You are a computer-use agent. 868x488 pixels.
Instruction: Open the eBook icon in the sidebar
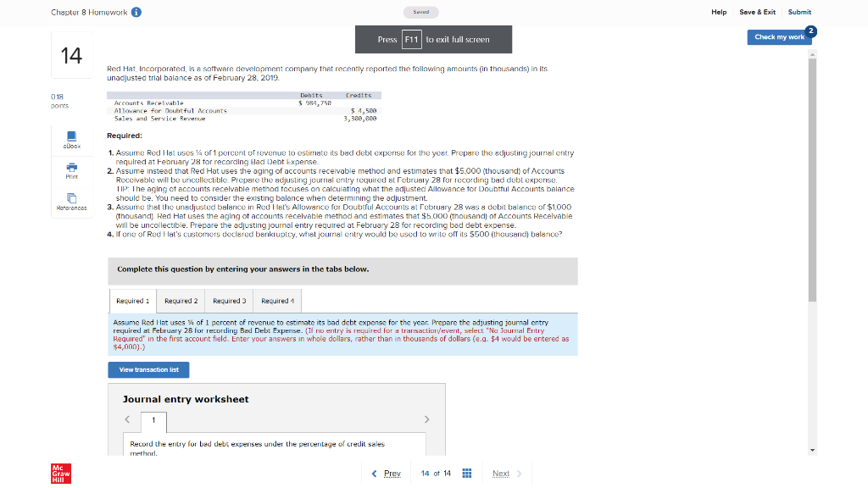[x=71, y=140]
